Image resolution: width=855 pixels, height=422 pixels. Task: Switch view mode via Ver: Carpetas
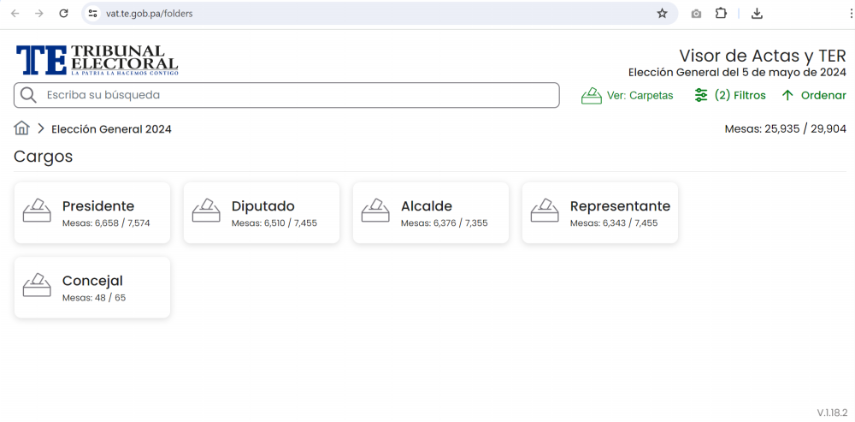tap(628, 95)
